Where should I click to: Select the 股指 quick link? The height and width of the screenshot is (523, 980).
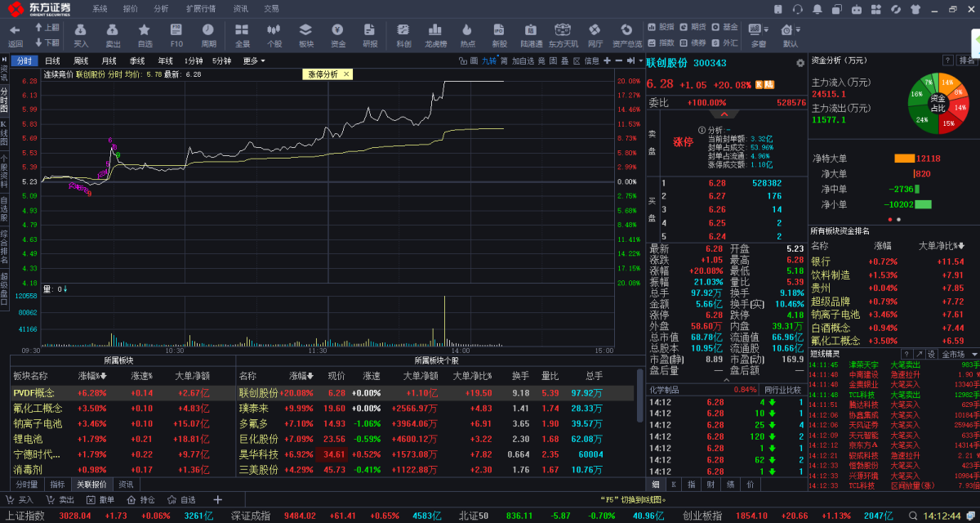661,27
